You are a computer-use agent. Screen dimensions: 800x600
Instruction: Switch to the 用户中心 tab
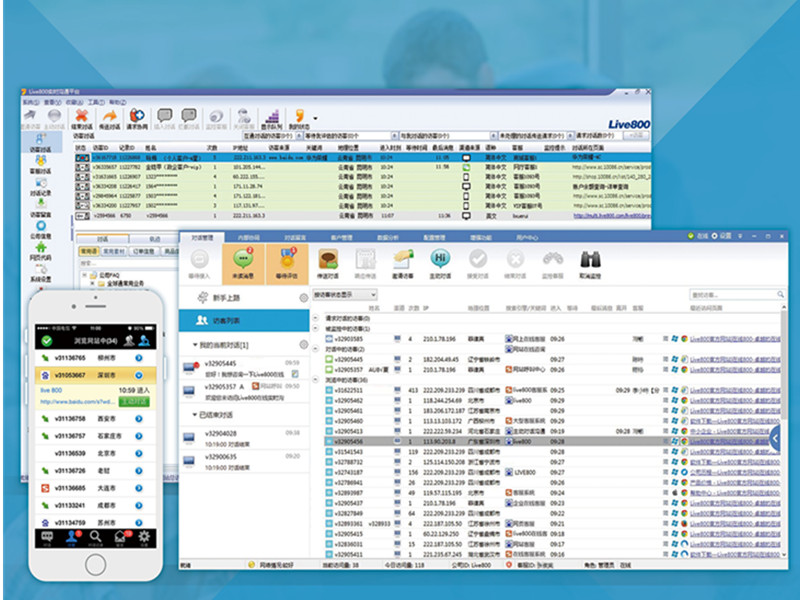(527, 237)
